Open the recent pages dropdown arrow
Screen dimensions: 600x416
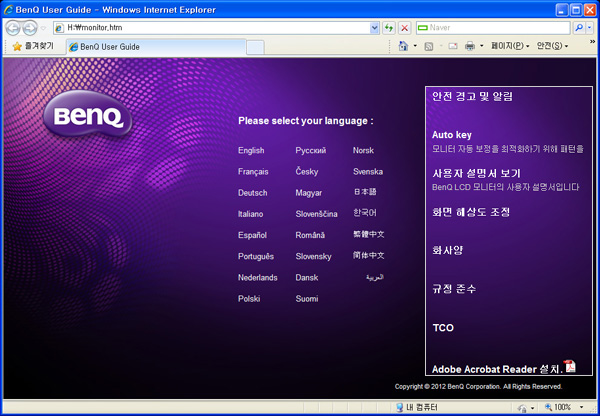(43, 28)
